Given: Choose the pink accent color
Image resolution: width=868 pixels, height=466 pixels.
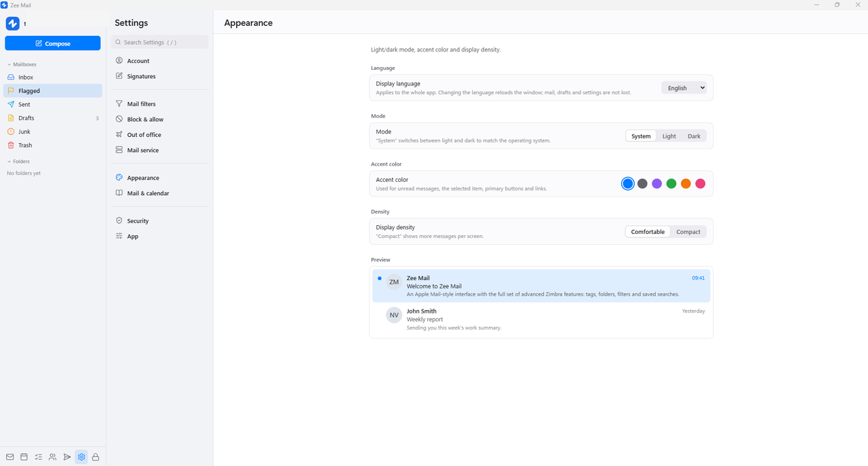Looking at the screenshot, I should [701, 184].
